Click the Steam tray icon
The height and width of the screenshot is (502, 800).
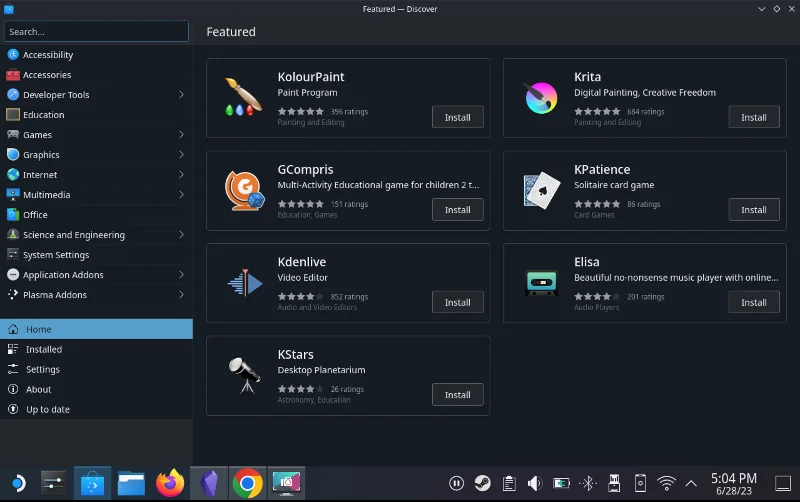tap(483, 483)
